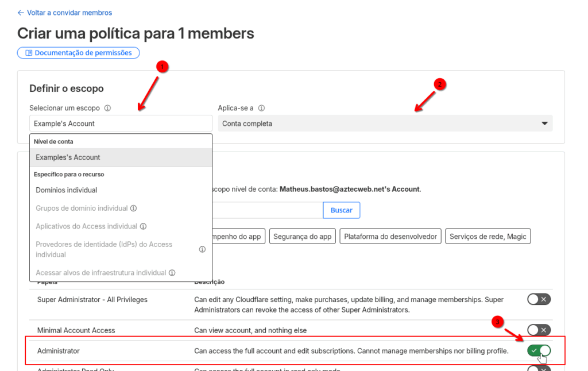Filter roles by Plataforma do desenvolvedor
The image size is (588, 371).
tap(390, 236)
